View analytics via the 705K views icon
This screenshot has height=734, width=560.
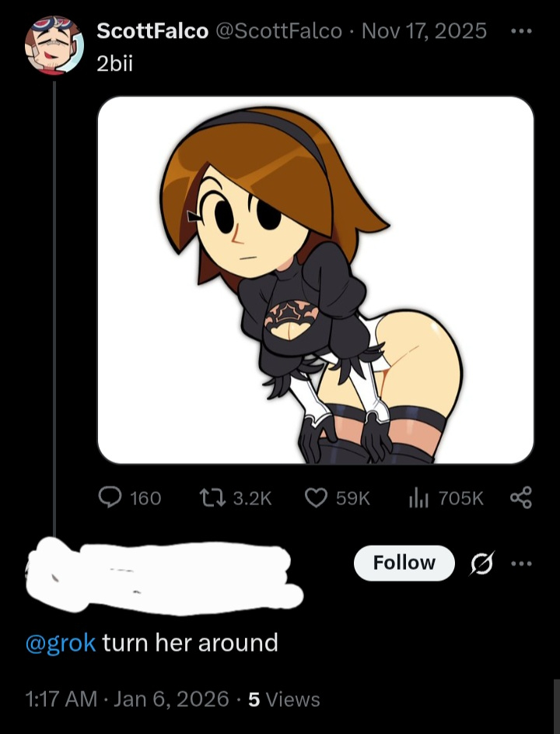[418, 498]
